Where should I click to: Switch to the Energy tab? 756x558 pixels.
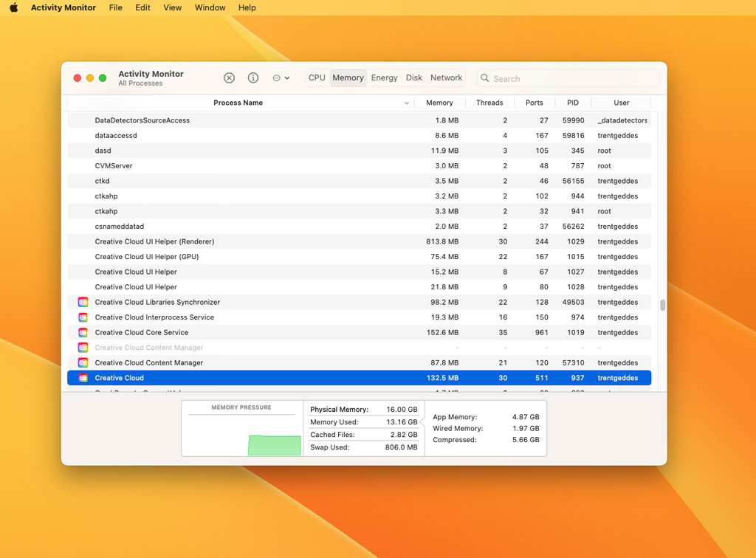(384, 77)
